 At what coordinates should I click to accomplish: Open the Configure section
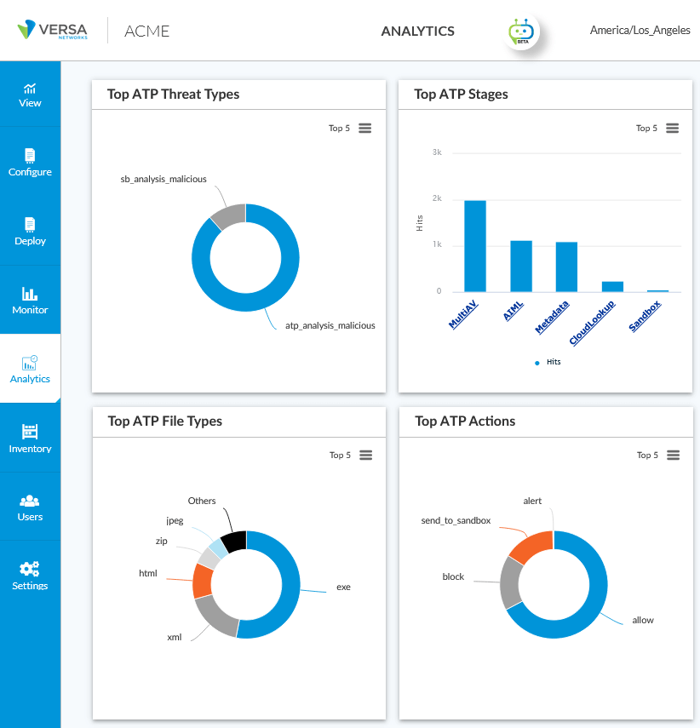(x=30, y=163)
